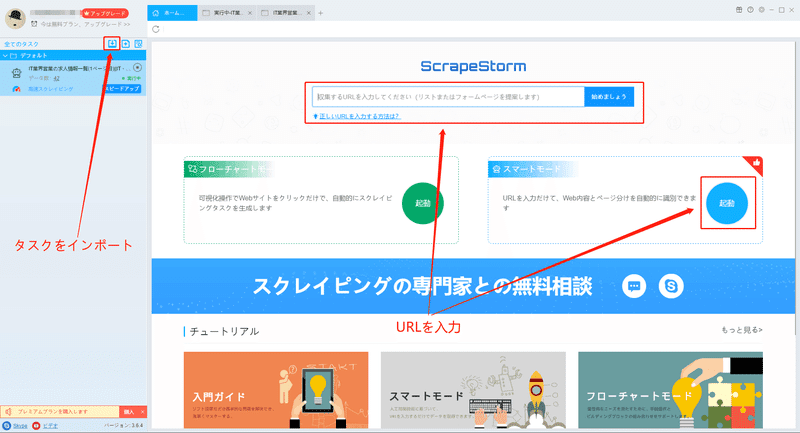Open the 入門ガイド tutorial thumbnail
The image size is (800, 433).
(276, 390)
